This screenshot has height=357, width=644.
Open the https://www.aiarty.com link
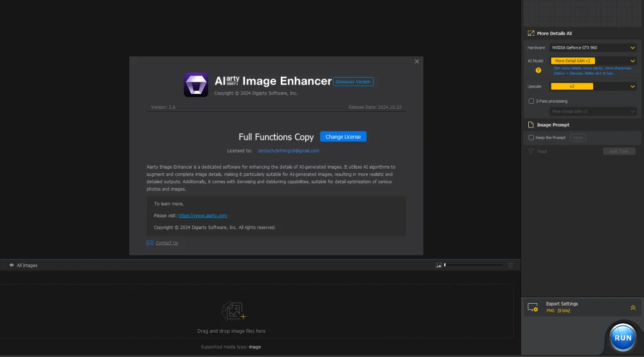pyautogui.click(x=202, y=216)
